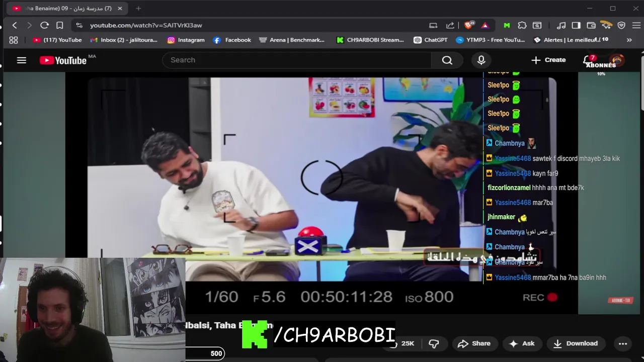Open the Create button

pyautogui.click(x=548, y=60)
